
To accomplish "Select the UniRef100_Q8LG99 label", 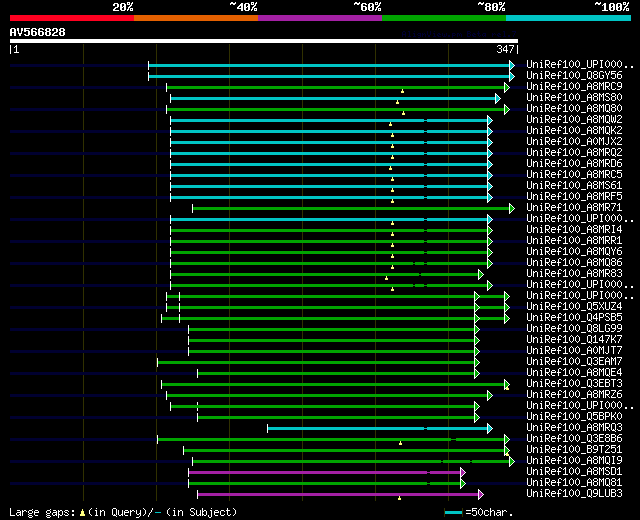I will coord(574,329).
